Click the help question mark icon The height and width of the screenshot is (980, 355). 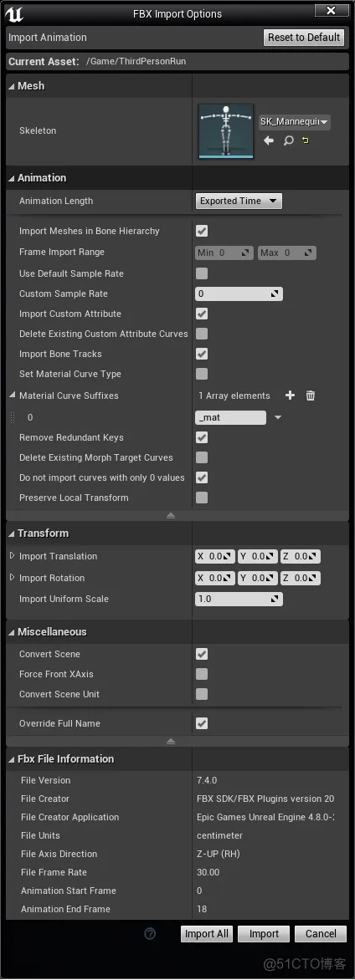[x=150, y=934]
